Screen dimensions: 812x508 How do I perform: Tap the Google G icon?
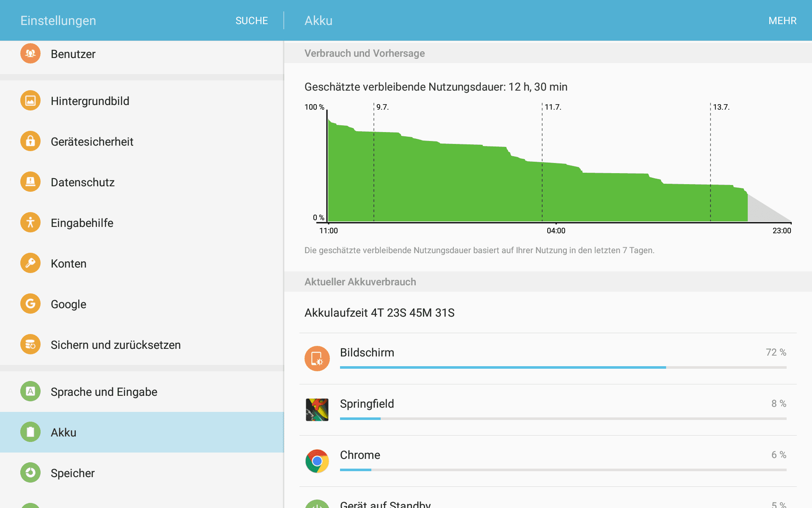[30, 304]
